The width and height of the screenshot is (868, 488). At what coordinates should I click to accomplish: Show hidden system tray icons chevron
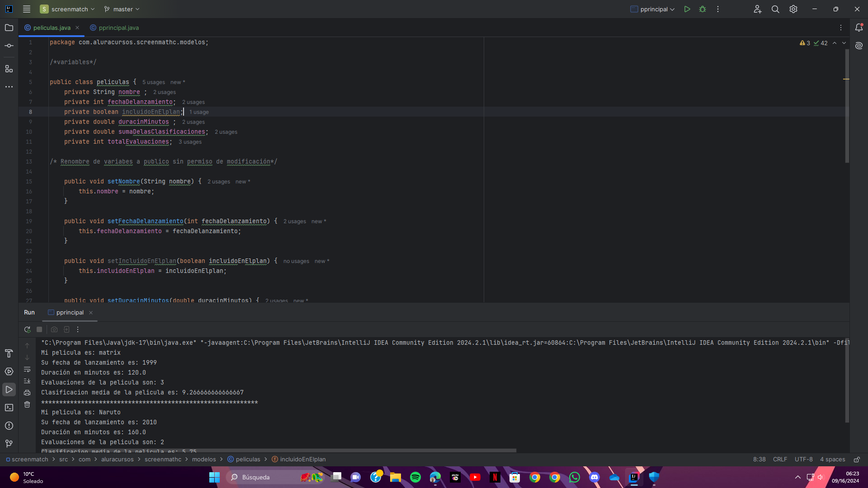[798, 477]
